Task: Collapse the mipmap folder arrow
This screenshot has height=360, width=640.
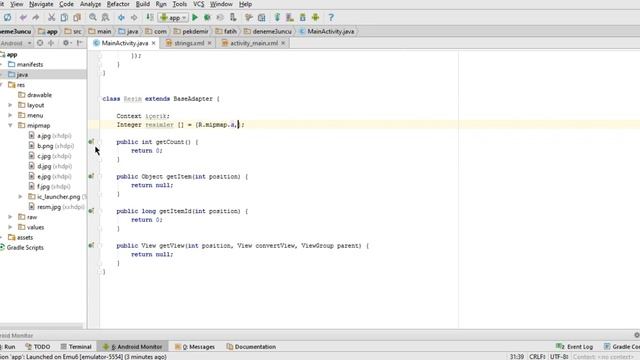Action: click(x=10, y=125)
